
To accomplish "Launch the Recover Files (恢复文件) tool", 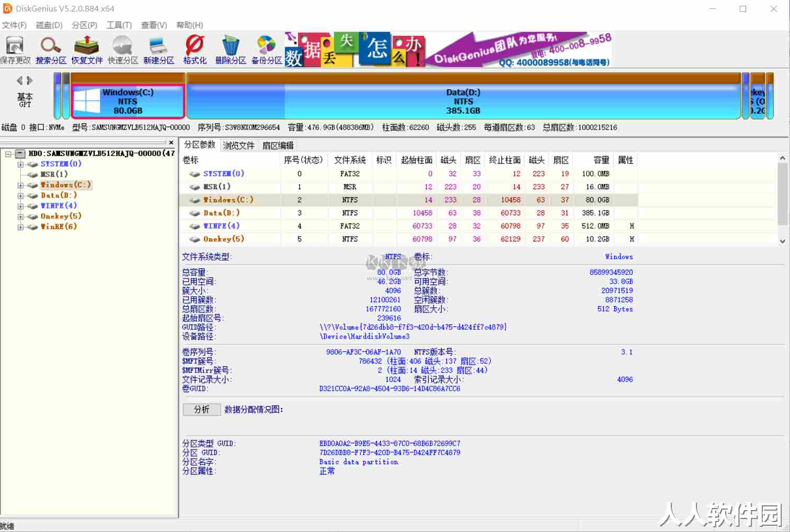I will point(87,50).
